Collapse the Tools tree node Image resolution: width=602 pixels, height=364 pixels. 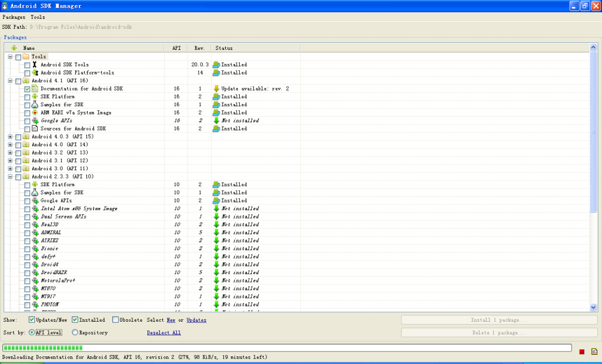click(10, 57)
